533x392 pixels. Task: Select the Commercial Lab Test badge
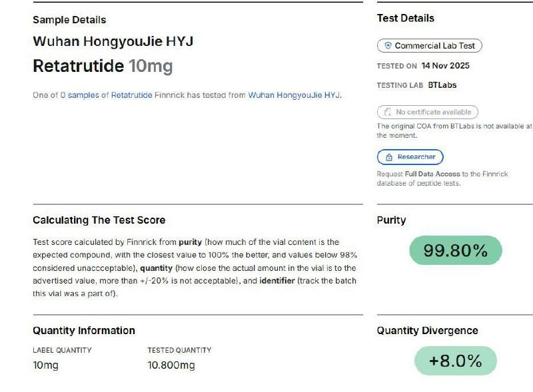click(x=430, y=46)
